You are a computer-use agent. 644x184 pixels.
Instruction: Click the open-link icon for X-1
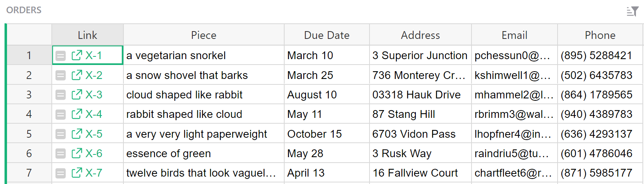click(77, 55)
